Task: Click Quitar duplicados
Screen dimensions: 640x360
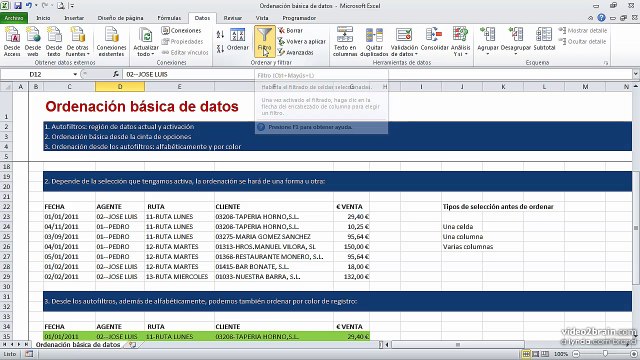Action: coord(374,41)
